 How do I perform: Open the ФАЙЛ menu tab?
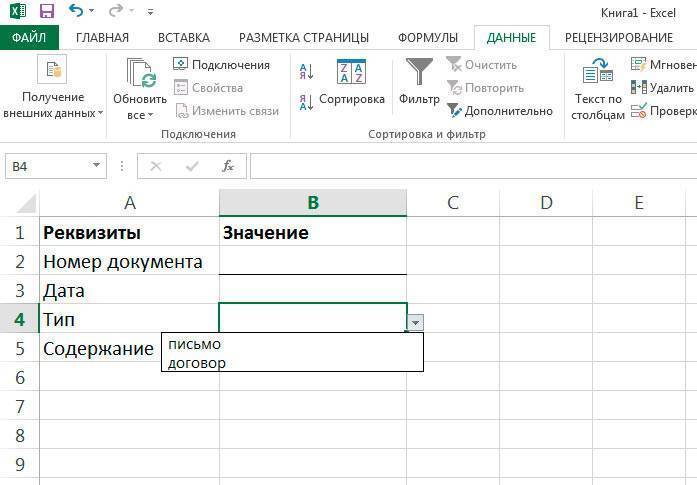pyautogui.click(x=30, y=38)
